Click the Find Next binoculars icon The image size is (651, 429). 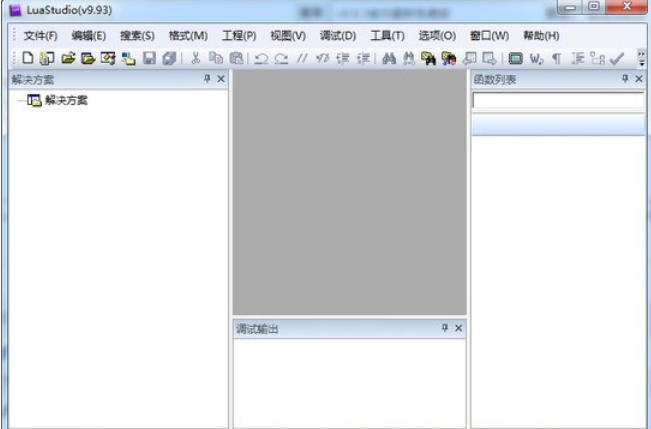tap(409, 58)
